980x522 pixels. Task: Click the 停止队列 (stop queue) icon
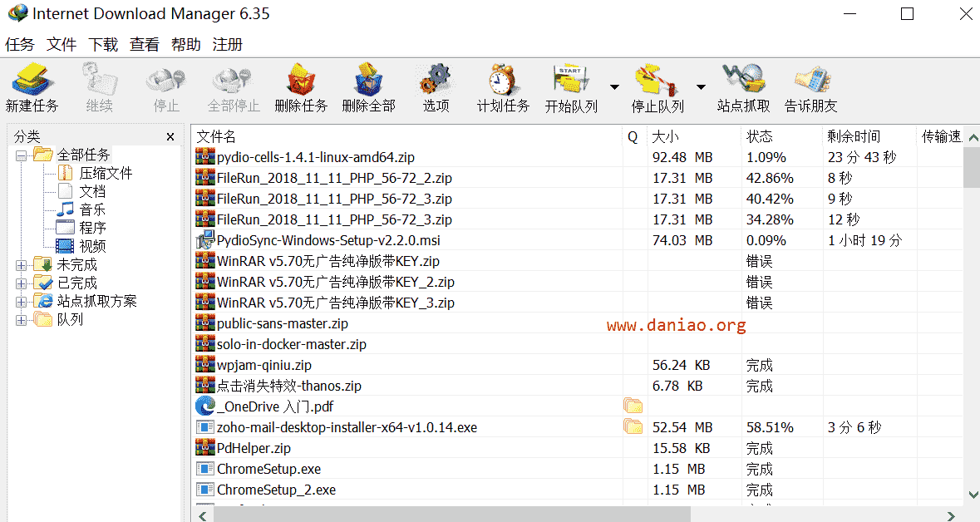point(657,80)
